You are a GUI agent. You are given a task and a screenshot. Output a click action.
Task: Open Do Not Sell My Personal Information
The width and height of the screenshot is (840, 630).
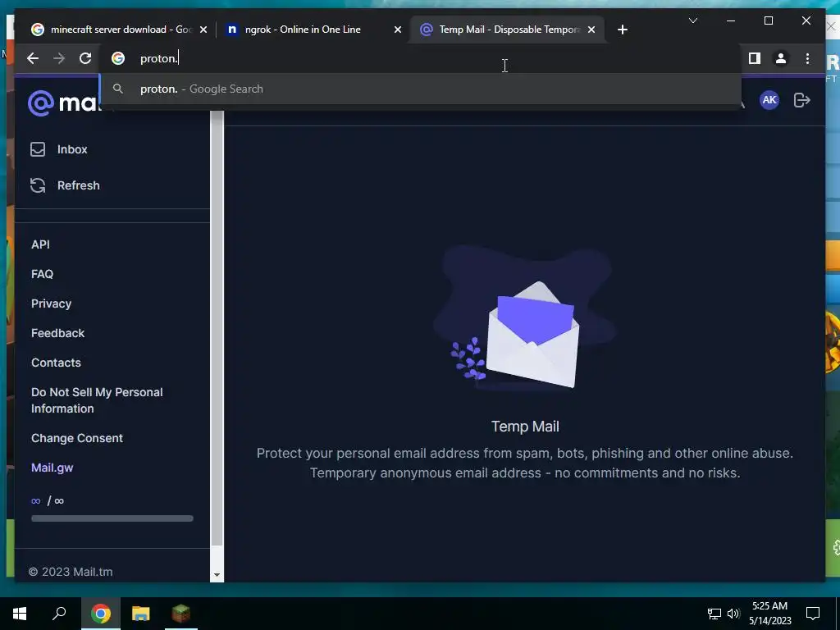[97, 400]
